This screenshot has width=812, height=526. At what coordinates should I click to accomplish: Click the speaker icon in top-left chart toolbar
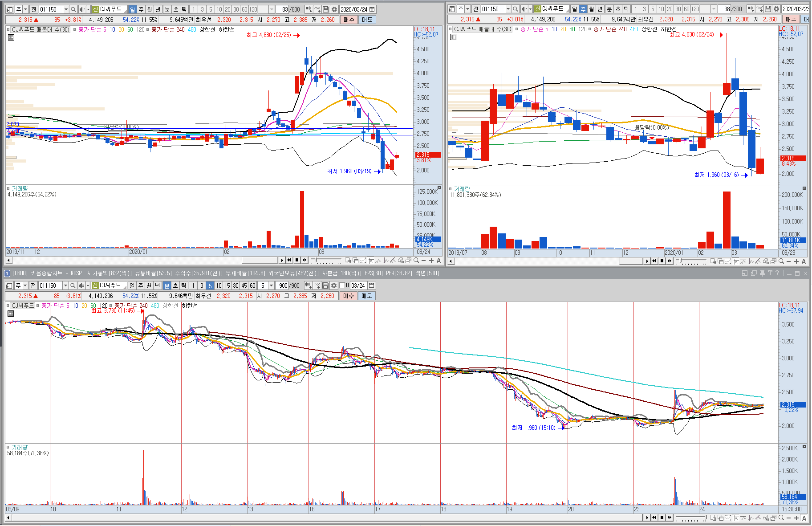[x=81, y=9]
